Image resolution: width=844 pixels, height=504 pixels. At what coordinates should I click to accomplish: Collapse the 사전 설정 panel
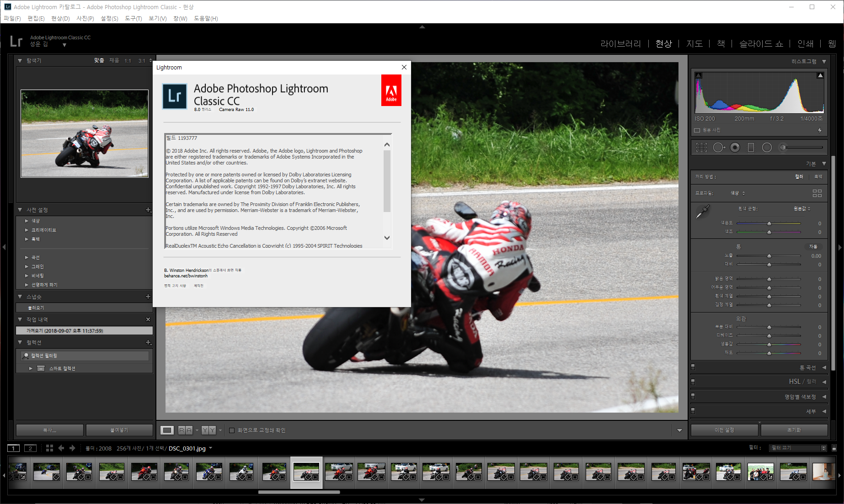tap(20, 210)
